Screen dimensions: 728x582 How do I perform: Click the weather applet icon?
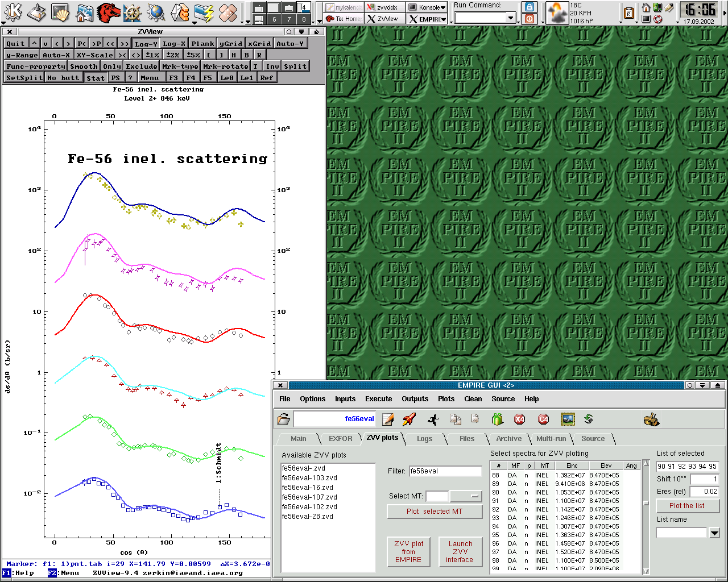pos(556,13)
